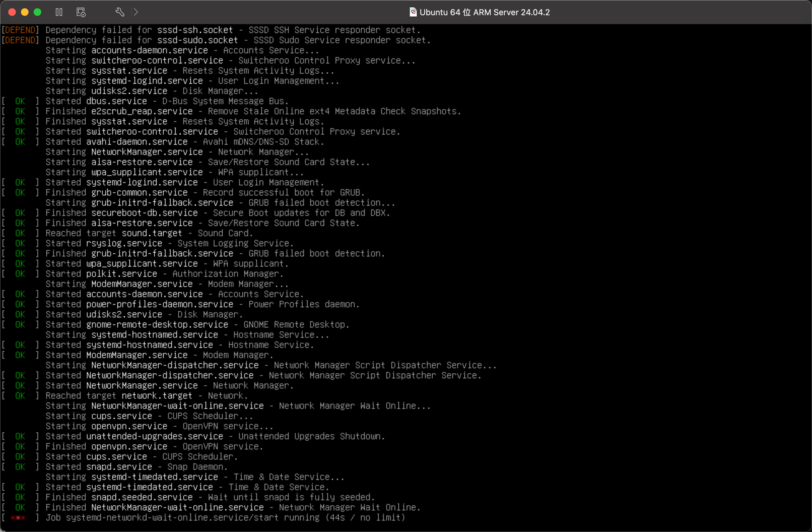The height and width of the screenshot is (532, 812).
Task: Click the 'Dependency failed for sssd-sudo.socket' line
Action: click(x=216, y=40)
